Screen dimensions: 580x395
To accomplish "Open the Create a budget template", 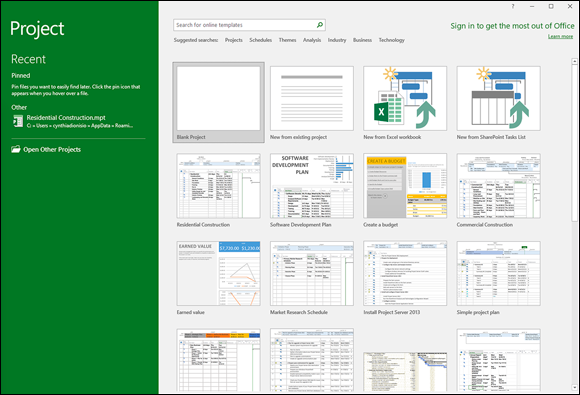I will pyautogui.click(x=405, y=190).
